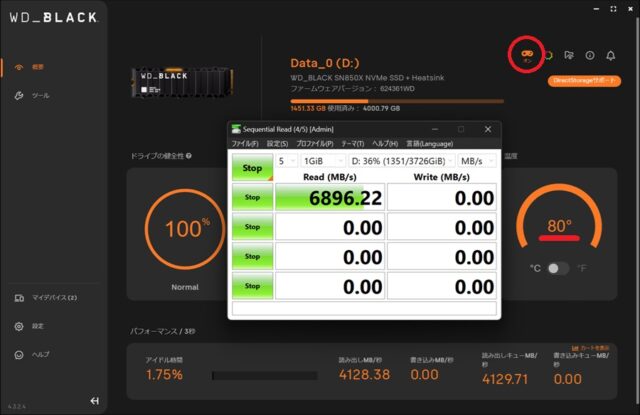Click the orange DirectStorage support button

[584, 81]
